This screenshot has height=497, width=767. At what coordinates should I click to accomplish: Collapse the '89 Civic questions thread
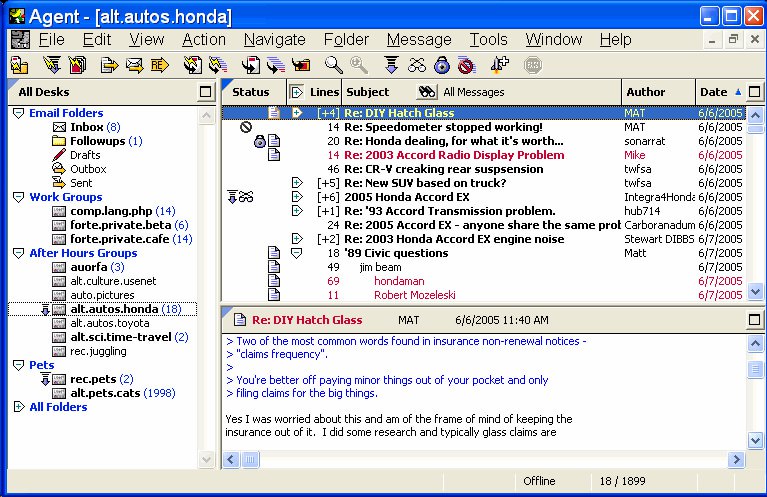pyautogui.click(x=296, y=253)
